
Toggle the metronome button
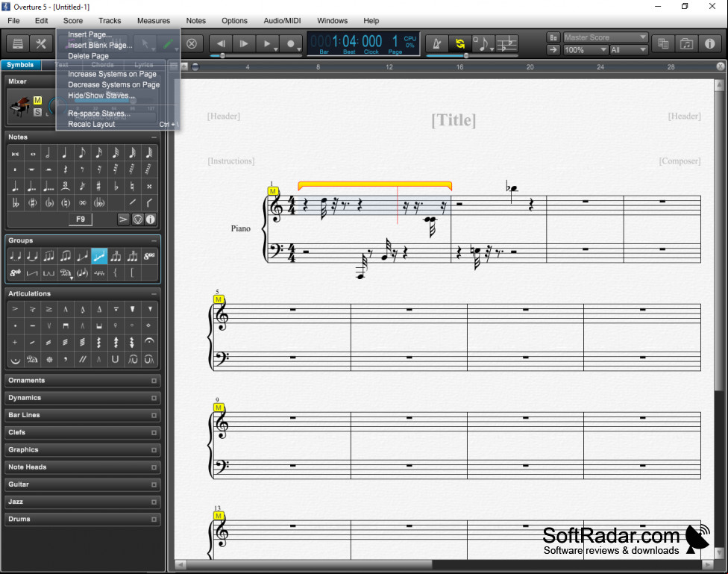pyautogui.click(x=437, y=44)
